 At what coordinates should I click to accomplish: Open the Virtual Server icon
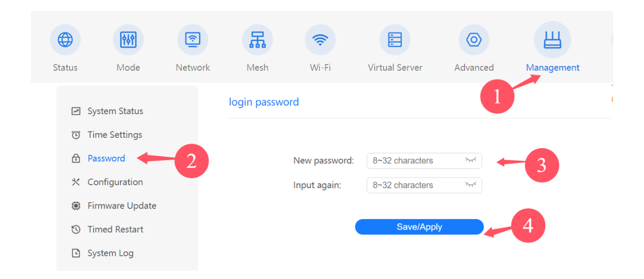395,40
